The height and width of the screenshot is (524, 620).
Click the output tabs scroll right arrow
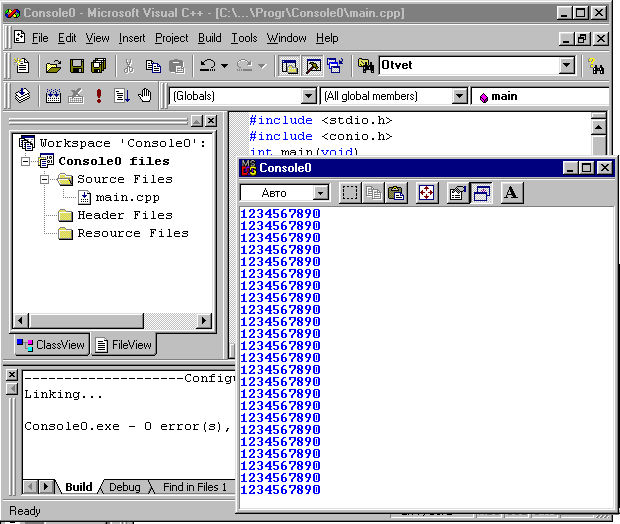pos(46,487)
